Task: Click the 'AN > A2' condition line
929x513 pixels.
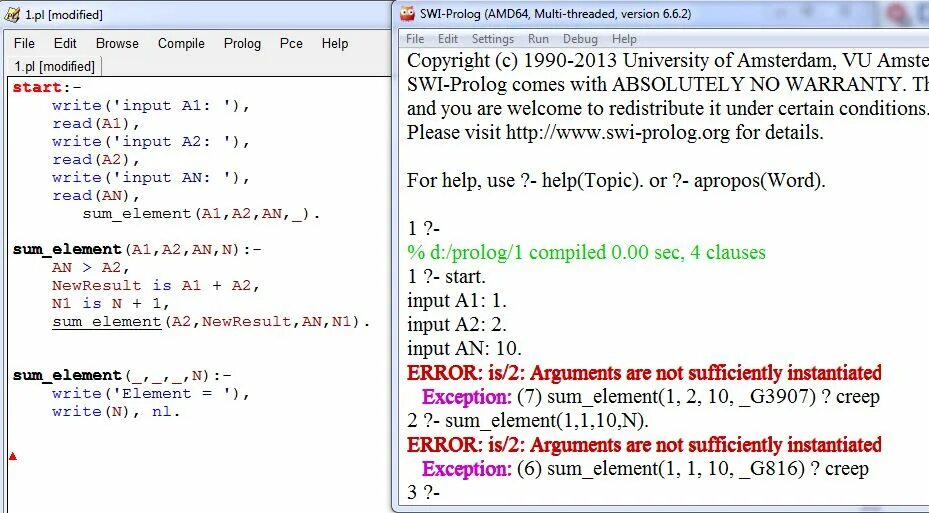Action: 91,267
